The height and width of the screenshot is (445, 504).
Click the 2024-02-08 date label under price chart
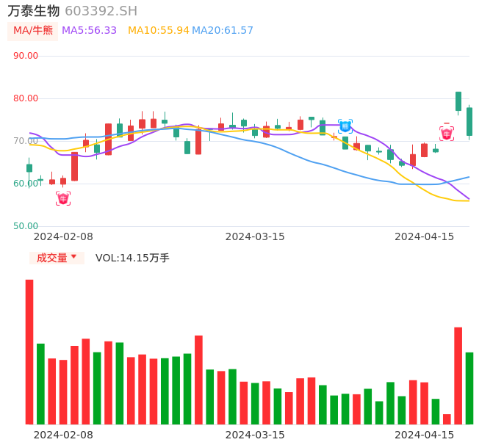tap(63, 236)
